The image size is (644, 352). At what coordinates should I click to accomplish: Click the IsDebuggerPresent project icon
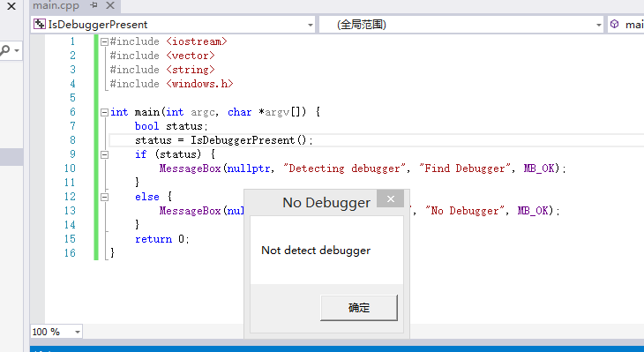click(x=40, y=24)
